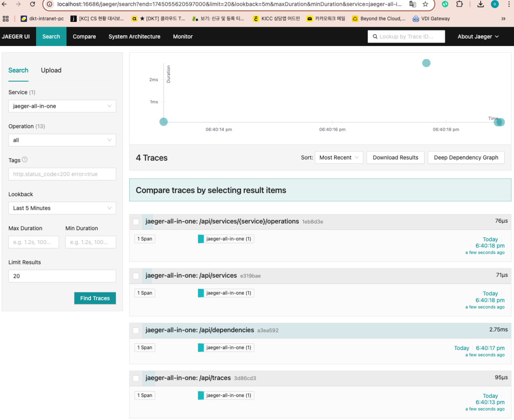This screenshot has width=514, height=420.
Task: Click the 2.75ms trace dot on scatter plot
Action: click(426, 63)
